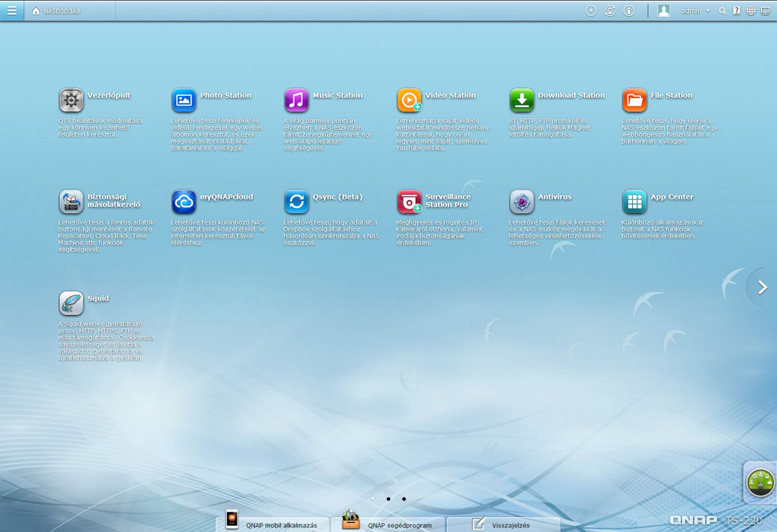Open the App Center grid icon

pos(634,202)
